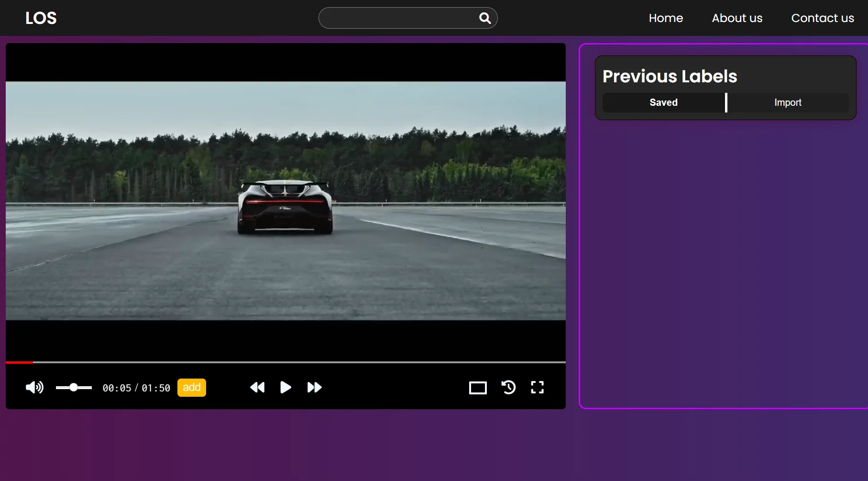Click the fast-forward double-arrow button
The width and height of the screenshot is (868, 481).
point(314,387)
